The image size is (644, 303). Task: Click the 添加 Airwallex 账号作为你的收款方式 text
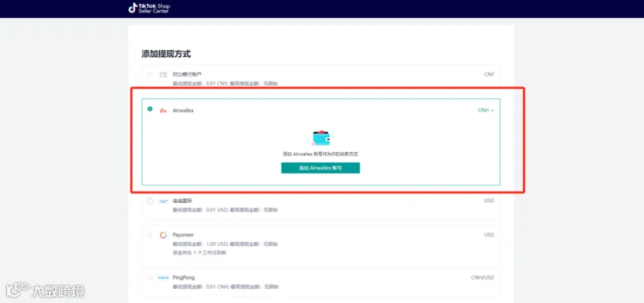pyautogui.click(x=321, y=154)
